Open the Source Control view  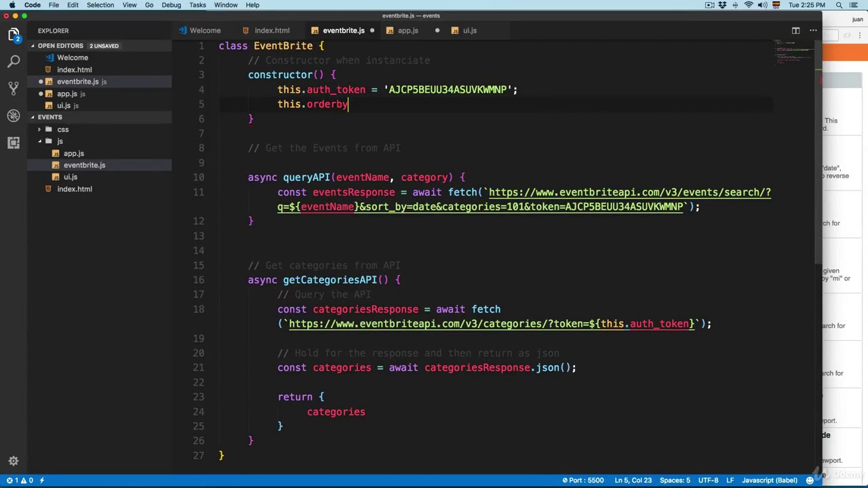pyautogui.click(x=14, y=89)
